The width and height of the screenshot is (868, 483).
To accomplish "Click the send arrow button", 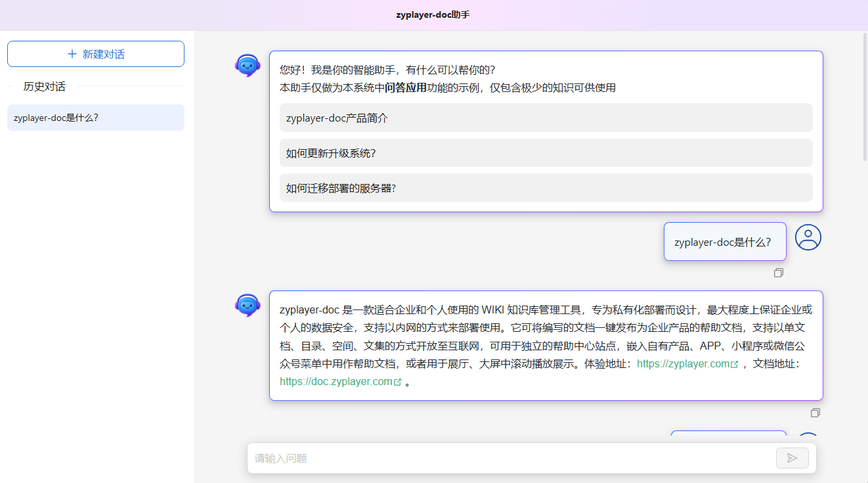I will pyautogui.click(x=792, y=458).
